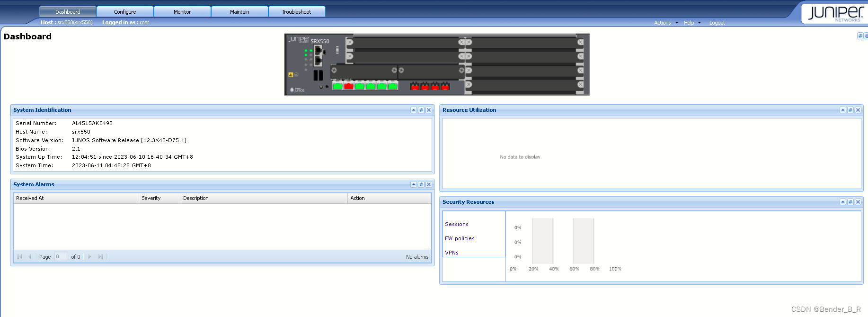Go to last page of alarms
Viewport: 868px width, 317px height.
(100, 257)
